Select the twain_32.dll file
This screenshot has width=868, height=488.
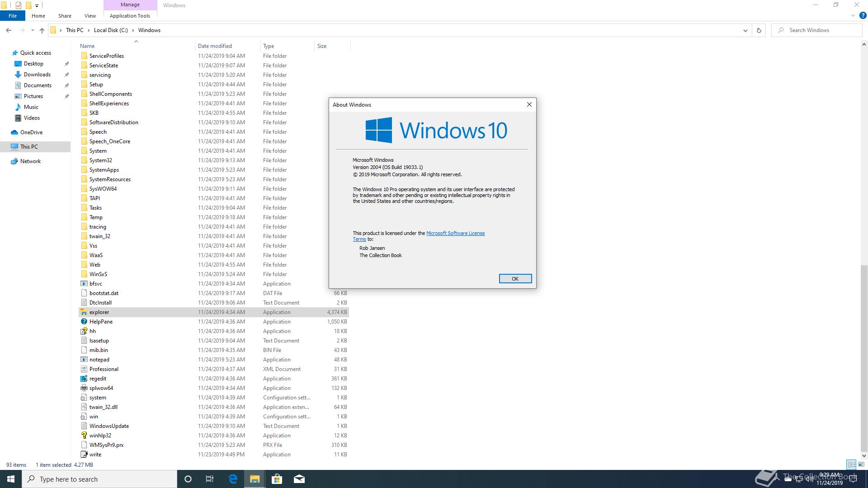pyautogui.click(x=103, y=407)
